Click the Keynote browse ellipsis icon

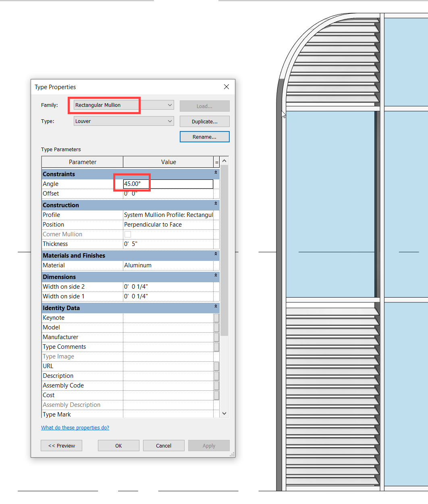(x=217, y=318)
